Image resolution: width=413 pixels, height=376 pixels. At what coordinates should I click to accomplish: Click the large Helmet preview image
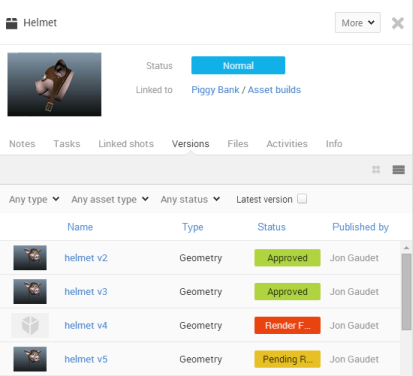(x=54, y=84)
